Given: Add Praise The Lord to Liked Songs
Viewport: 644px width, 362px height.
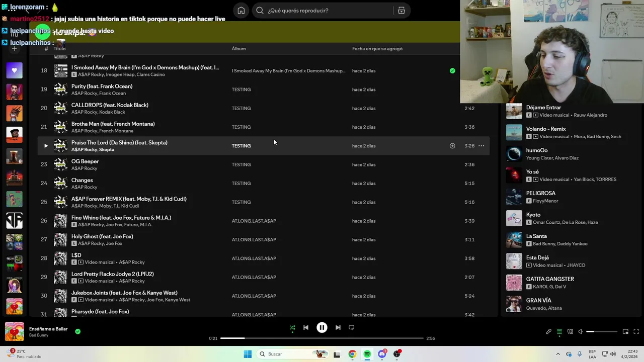Looking at the screenshot, I should tap(452, 146).
